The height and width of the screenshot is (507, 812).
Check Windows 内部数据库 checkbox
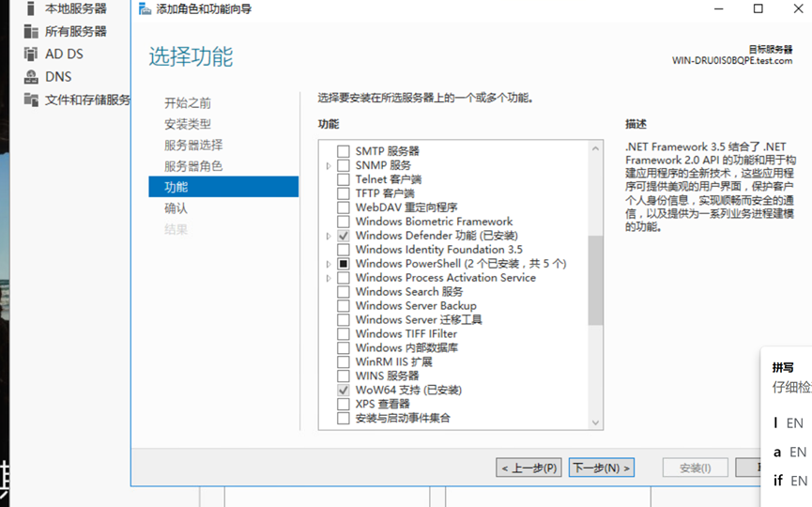pyautogui.click(x=343, y=347)
